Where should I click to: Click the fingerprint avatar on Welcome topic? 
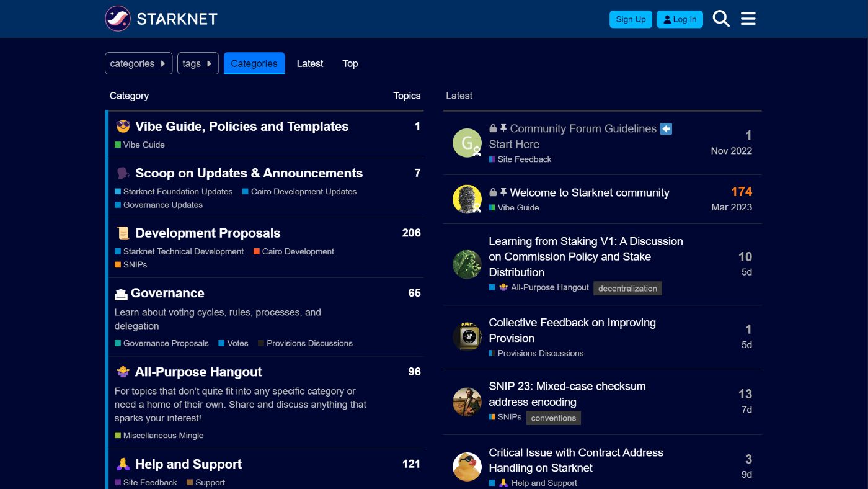[467, 199]
